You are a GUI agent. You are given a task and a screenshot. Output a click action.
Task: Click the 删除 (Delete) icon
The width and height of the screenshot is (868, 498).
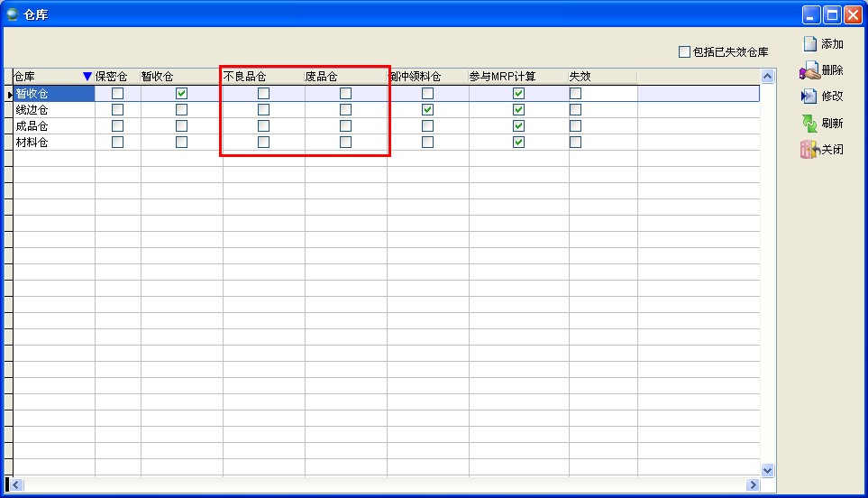(x=809, y=70)
